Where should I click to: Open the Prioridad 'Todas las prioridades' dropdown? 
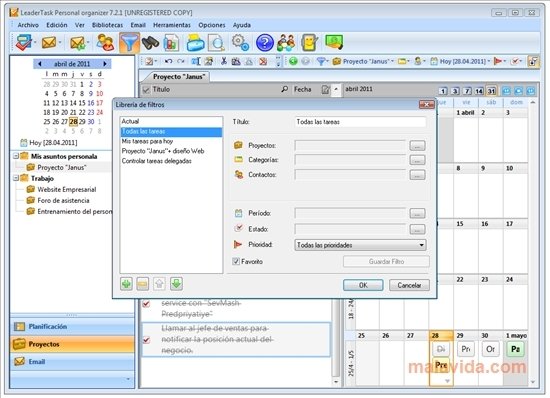click(x=360, y=245)
